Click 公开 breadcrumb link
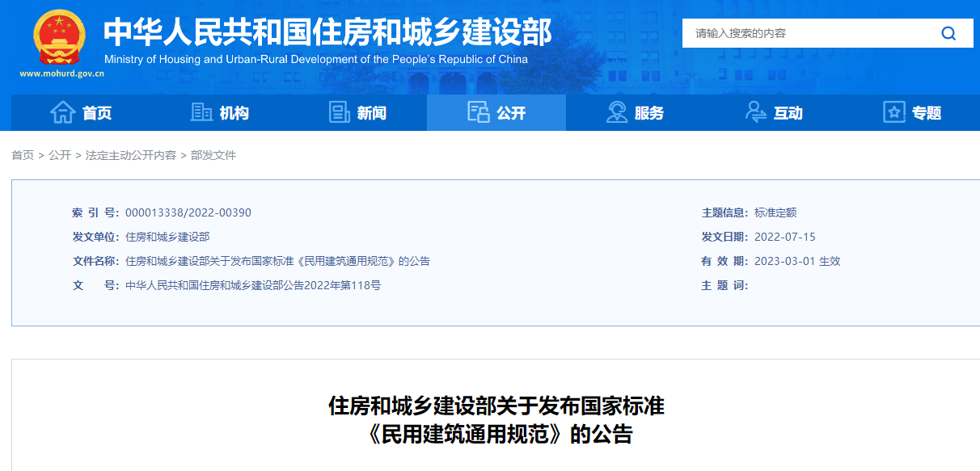 (x=60, y=155)
